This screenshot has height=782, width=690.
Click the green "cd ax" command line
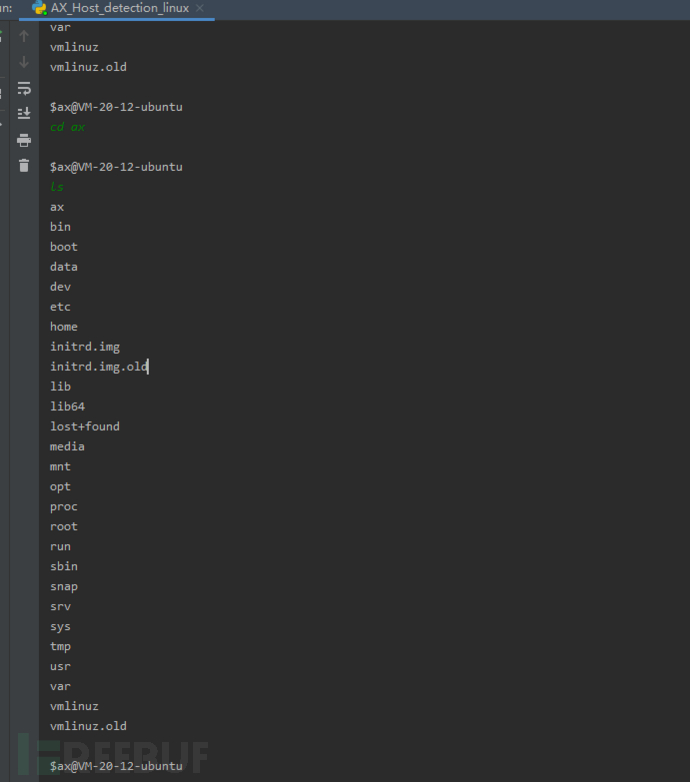(67, 127)
